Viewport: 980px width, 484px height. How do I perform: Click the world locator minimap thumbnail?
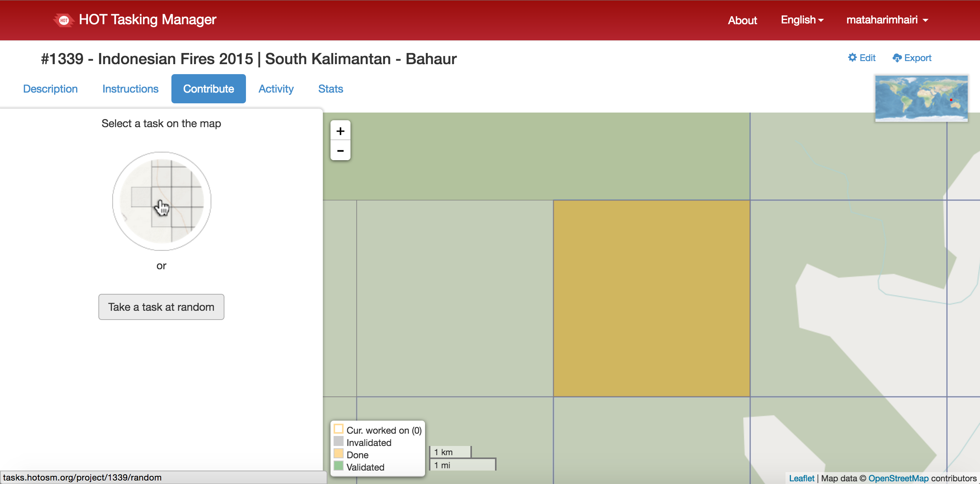[x=921, y=98]
